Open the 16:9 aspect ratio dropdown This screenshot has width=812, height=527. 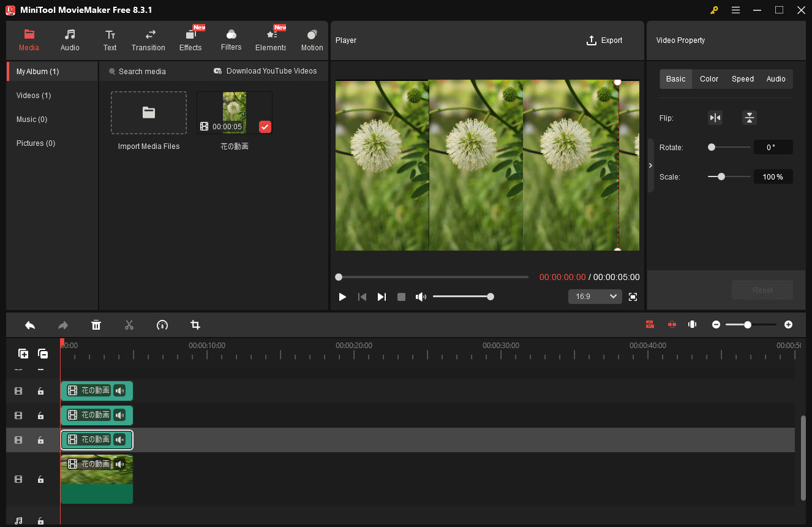pos(595,297)
